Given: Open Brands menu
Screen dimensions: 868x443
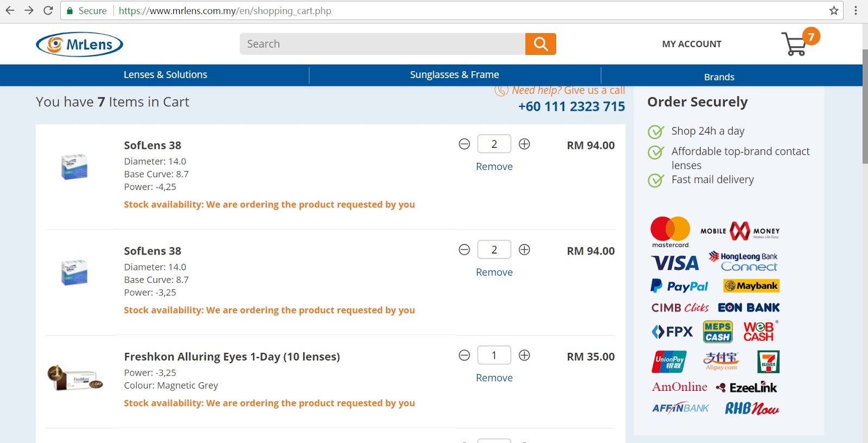Looking at the screenshot, I should (x=719, y=77).
